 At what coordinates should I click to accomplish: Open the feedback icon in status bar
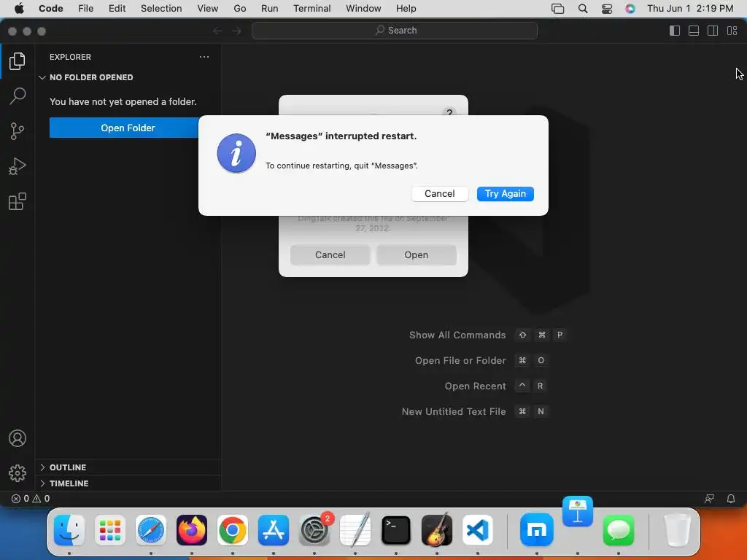[x=709, y=499]
